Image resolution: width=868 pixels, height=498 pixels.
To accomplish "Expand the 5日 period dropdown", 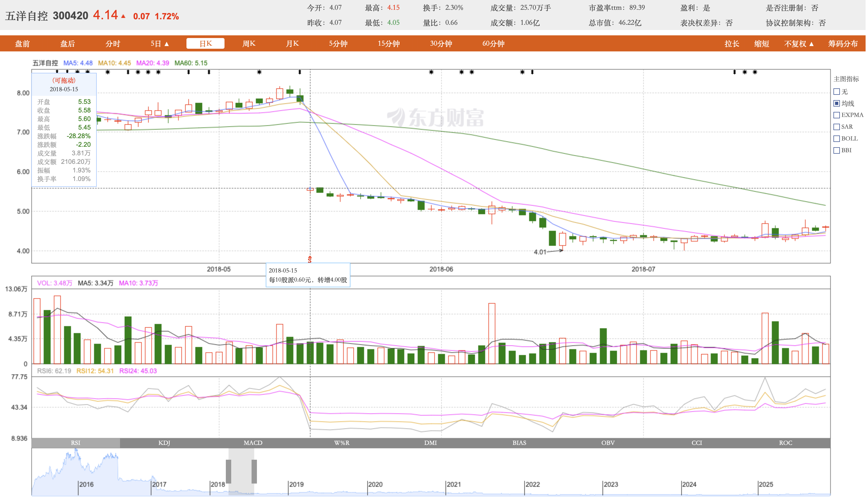I will pyautogui.click(x=160, y=44).
